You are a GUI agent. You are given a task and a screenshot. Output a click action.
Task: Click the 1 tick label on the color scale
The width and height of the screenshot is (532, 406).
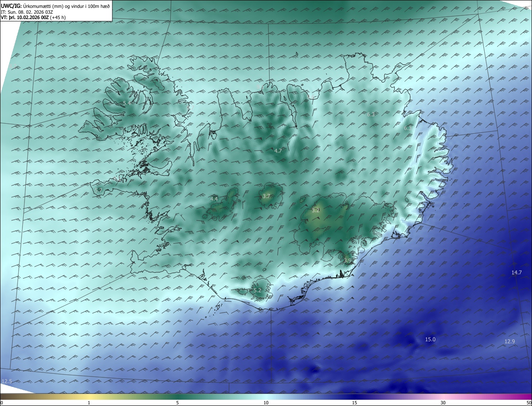(89, 403)
